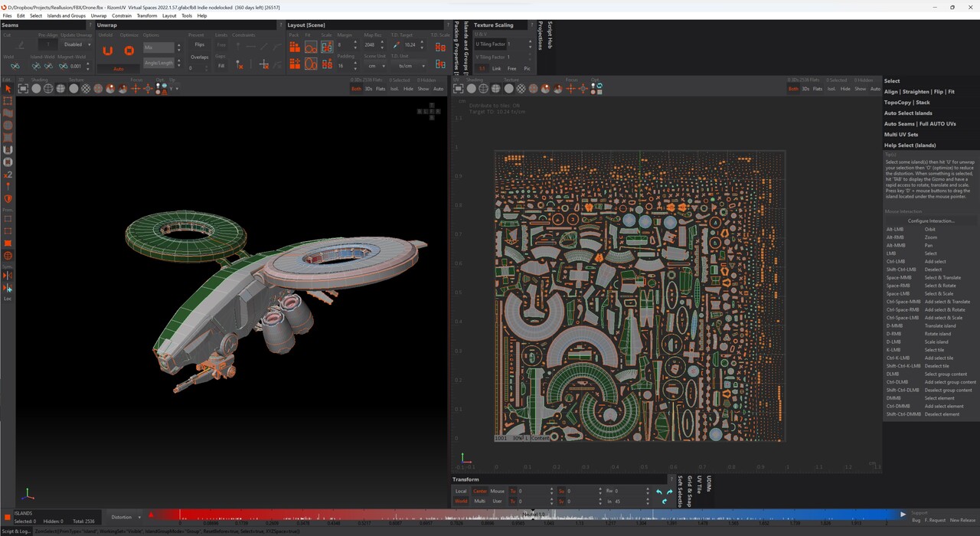Toggle Overlaps prevention in Unwrap panel
980x536 pixels.
pos(199,57)
